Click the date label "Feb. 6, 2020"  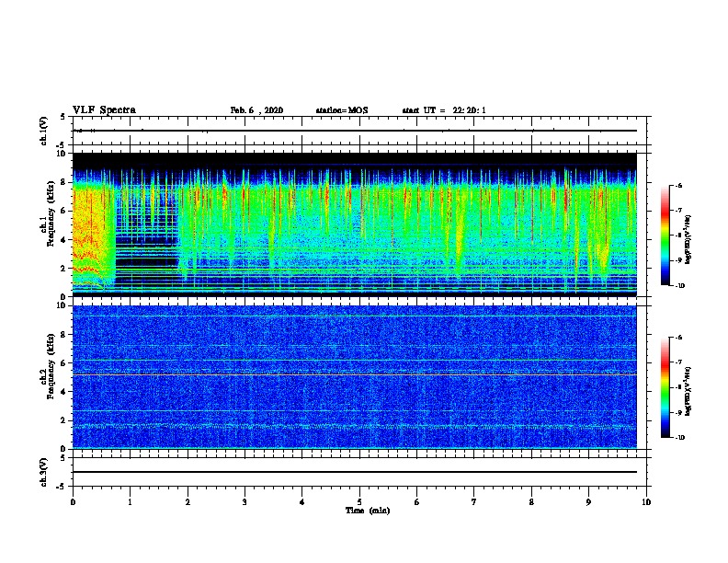coord(256,110)
